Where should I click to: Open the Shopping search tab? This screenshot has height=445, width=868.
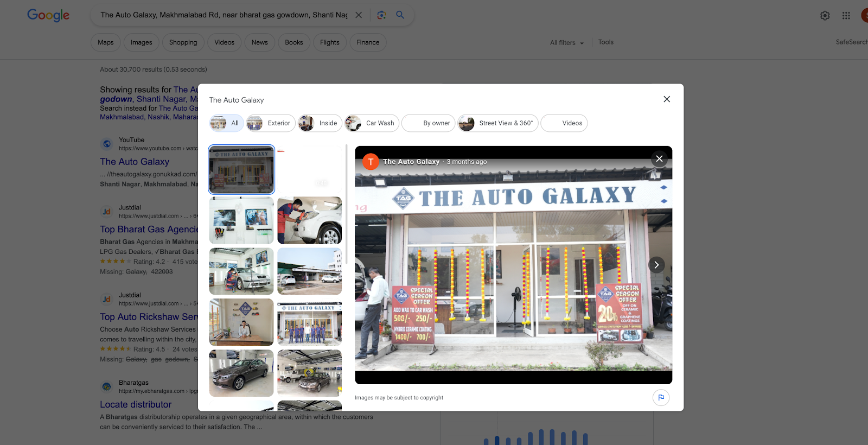[x=183, y=42]
